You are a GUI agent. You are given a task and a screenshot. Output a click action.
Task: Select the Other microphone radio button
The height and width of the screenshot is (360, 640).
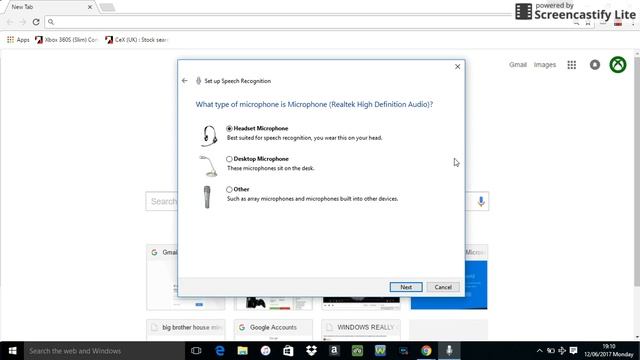click(x=229, y=189)
